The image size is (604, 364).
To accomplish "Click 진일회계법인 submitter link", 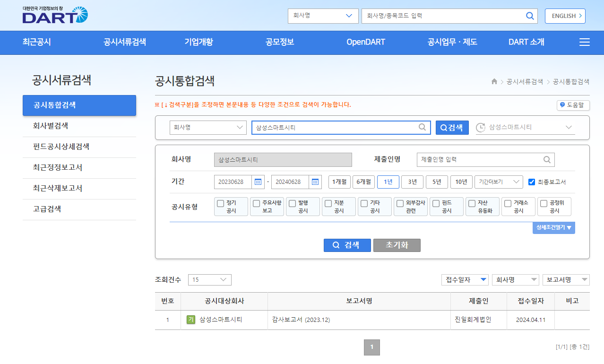I will 472,320.
